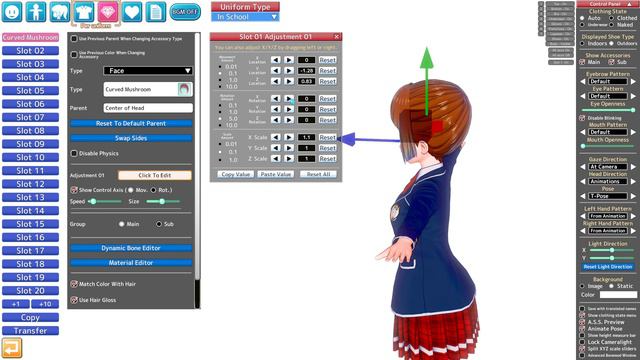Screen dimensions: 640x360
Task: Select Mov. control axis radio
Action: point(131,190)
